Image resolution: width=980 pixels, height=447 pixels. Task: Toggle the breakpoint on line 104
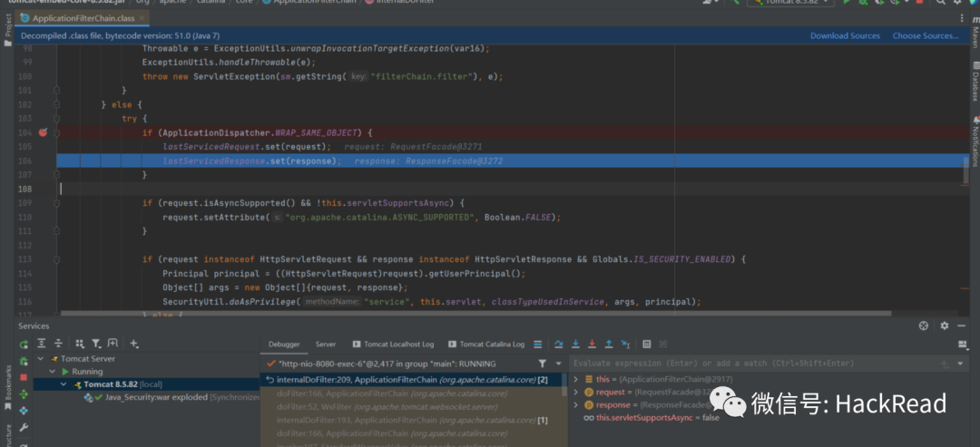(43, 132)
